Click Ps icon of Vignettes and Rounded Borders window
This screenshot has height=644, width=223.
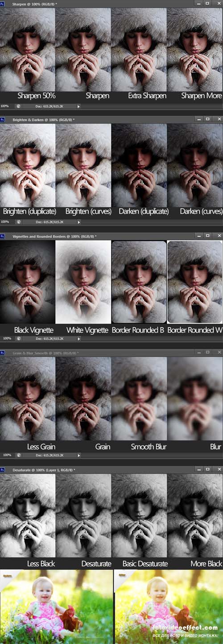coord(2,236)
